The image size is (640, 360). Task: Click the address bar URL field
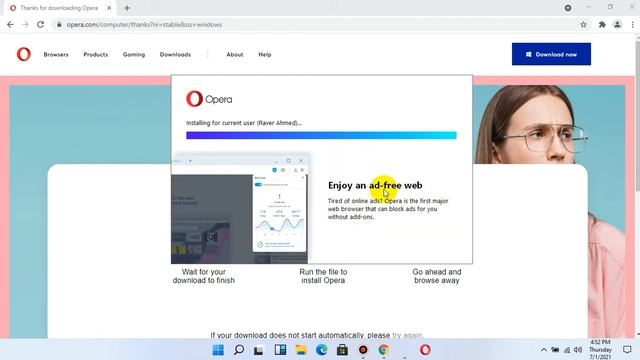318,24
